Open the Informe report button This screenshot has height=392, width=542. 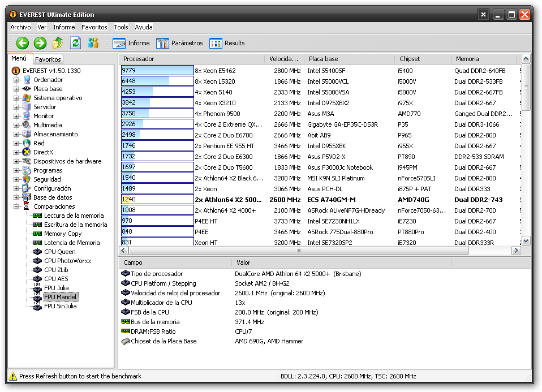coord(131,43)
